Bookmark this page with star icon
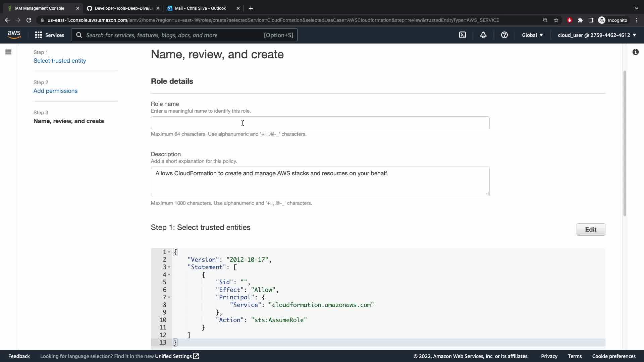 click(556, 20)
